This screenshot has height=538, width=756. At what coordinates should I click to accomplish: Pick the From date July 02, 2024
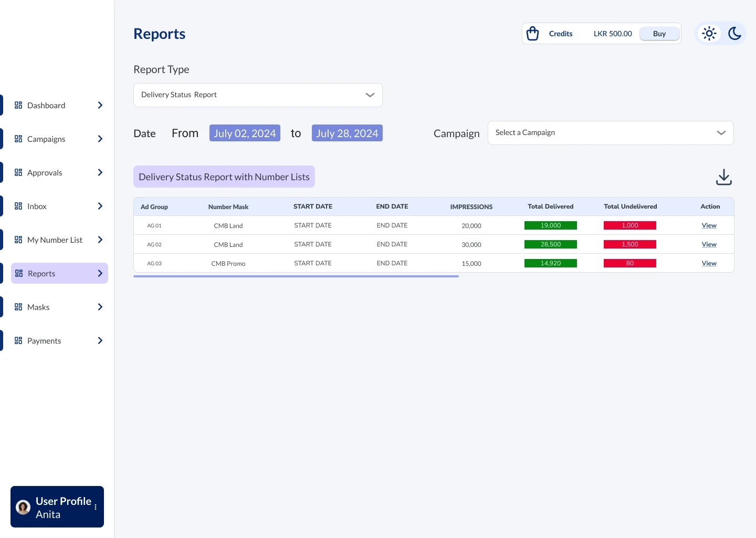click(x=245, y=133)
